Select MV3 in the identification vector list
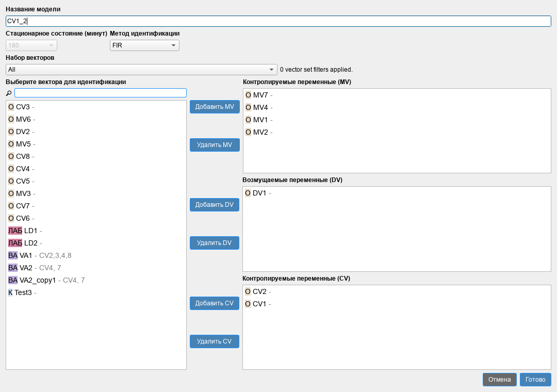The width and height of the screenshot is (557, 392). tap(96, 194)
